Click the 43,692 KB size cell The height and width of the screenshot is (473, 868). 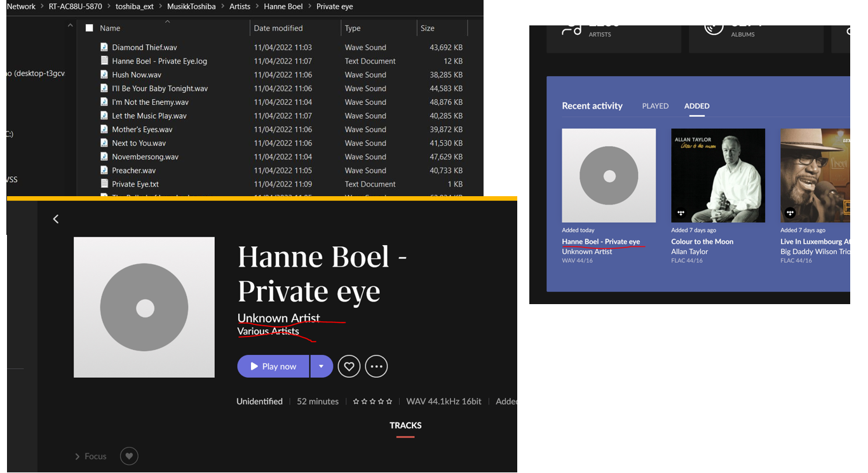[446, 47]
